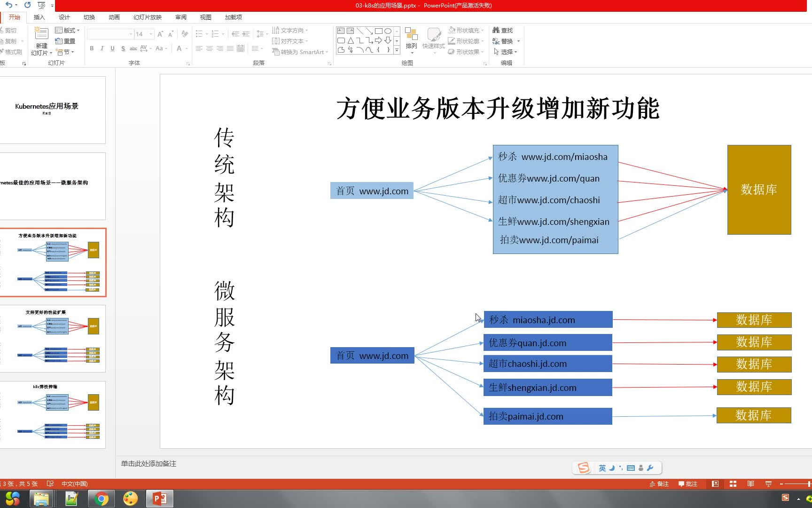This screenshot has width=812, height=508.
Task: Expand the Shape Fill (形状填充) dropdown
Action: (483, 30)
